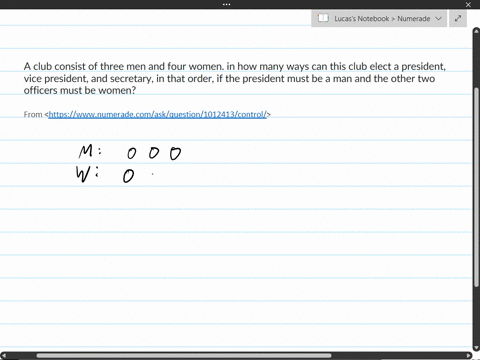Image resolution: width=480 pixels, height=360 pixels.
Task: Click the notebook icon beside Lucas's Notebook
Action: click(323, 18)
